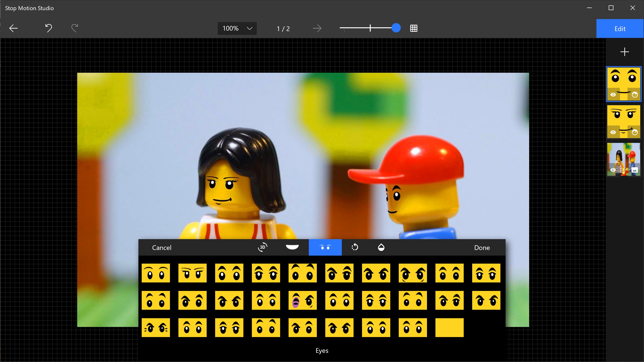Viewport: 644px width, 362px height.
Task: Open the paint color droplet tool
Action: [x=381, y=248]
